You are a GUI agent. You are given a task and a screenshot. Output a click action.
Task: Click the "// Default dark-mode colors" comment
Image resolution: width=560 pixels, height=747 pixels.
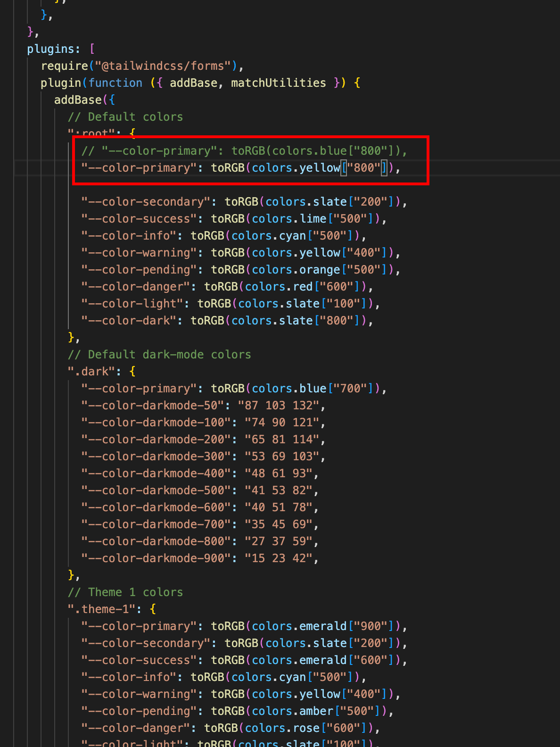pos(159,355)
